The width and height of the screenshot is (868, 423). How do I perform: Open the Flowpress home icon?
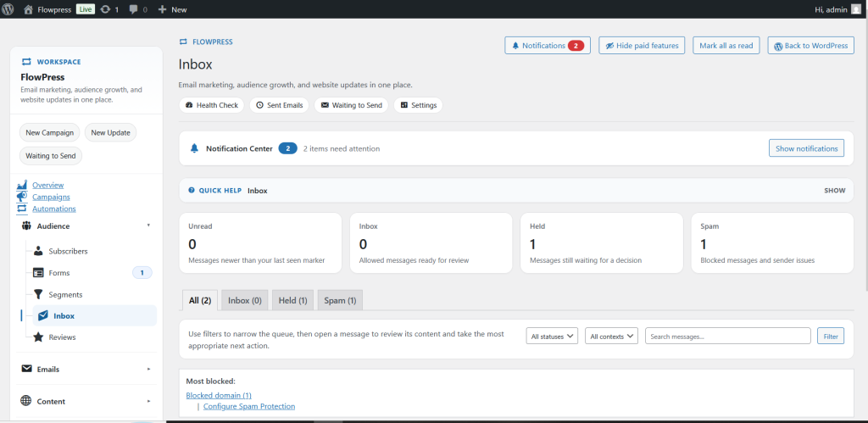(x=28, y=8)
